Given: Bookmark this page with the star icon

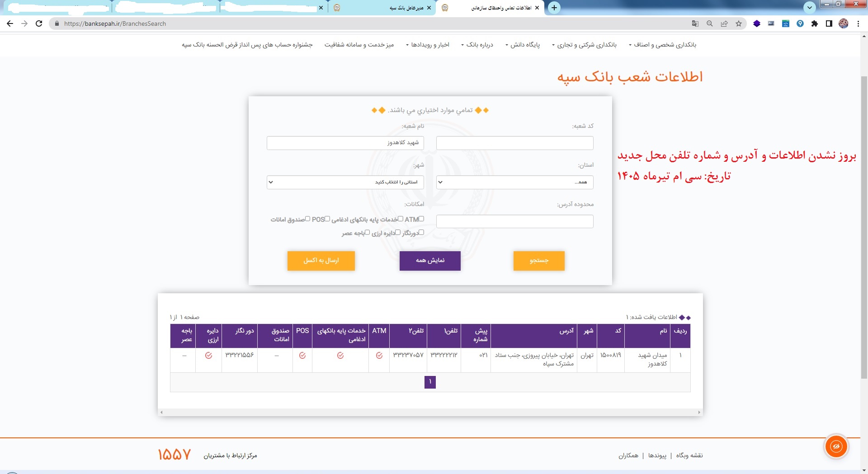Looking at the screenshot, I should (x=739, y=23).
